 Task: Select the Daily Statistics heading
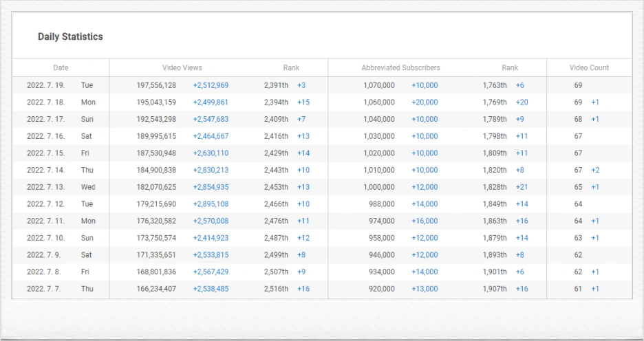pyautogui.click(x=70, y=36)
